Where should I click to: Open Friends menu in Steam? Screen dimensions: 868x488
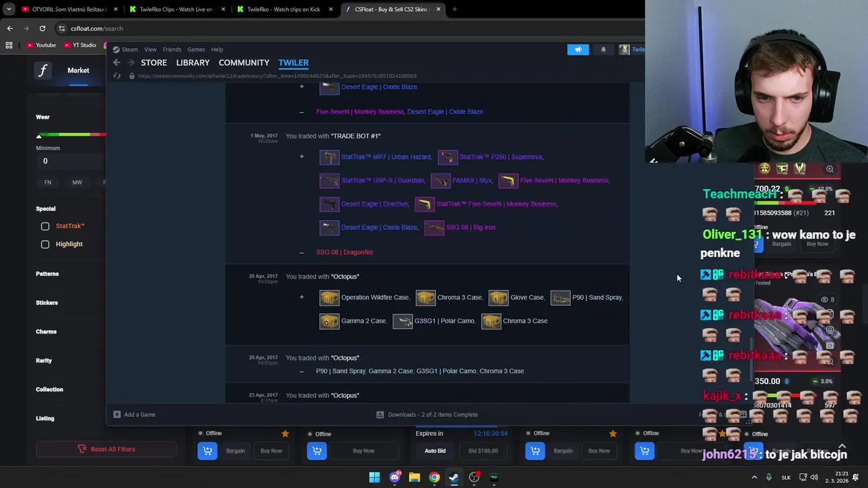(172, 49)
